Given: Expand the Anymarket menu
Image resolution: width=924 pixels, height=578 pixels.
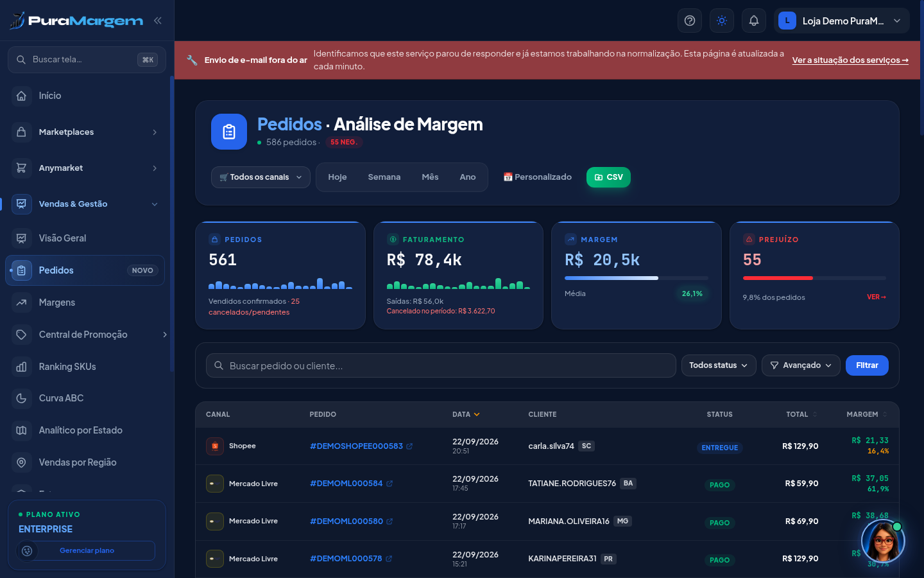Looking at the screenshot, I should pyautogui.click(x=87, y=168).
